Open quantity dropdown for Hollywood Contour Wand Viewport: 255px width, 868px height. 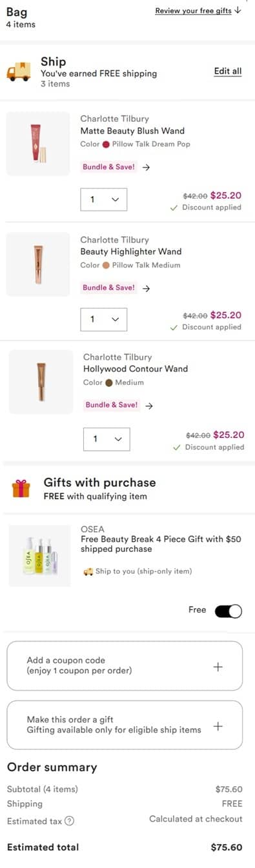click(x=107, y=439)
